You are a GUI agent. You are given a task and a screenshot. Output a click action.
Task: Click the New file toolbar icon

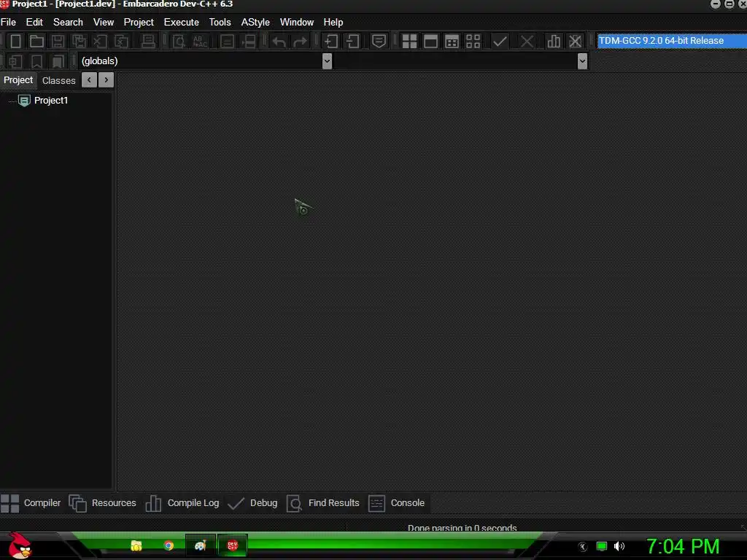coord(16,41)
